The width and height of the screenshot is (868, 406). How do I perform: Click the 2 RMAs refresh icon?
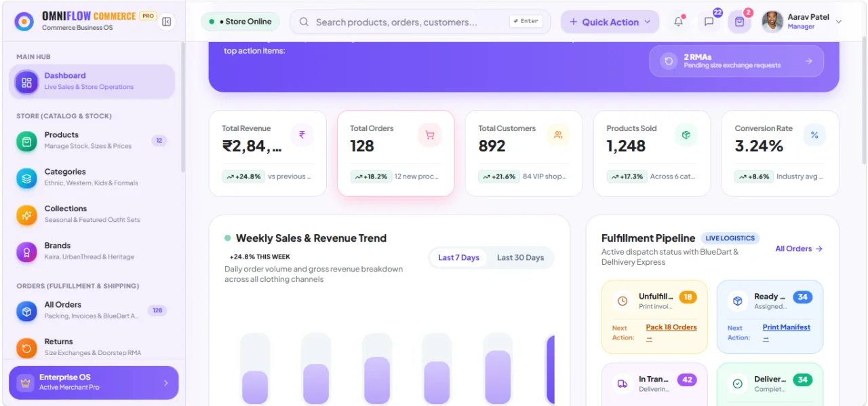point(669,61)
